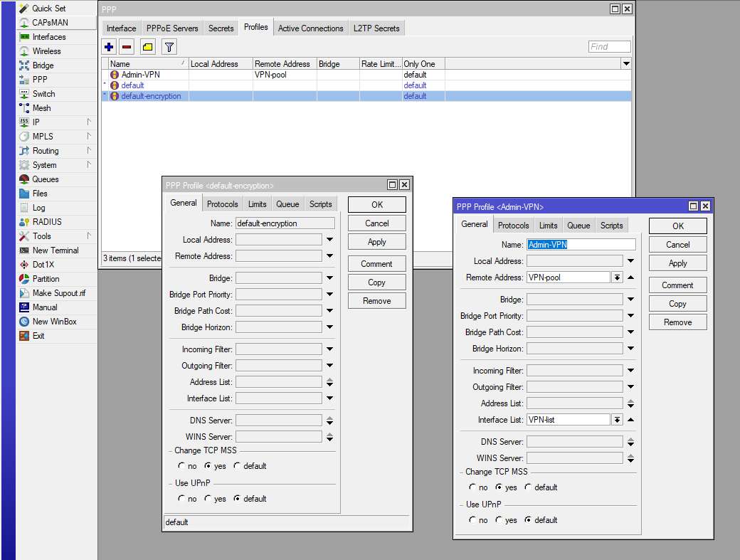Open Remote Address dropdown in Admin-VPN profile
Image resolution: width=740 pixels, height=560 pixels.
[x=617, y=278]
